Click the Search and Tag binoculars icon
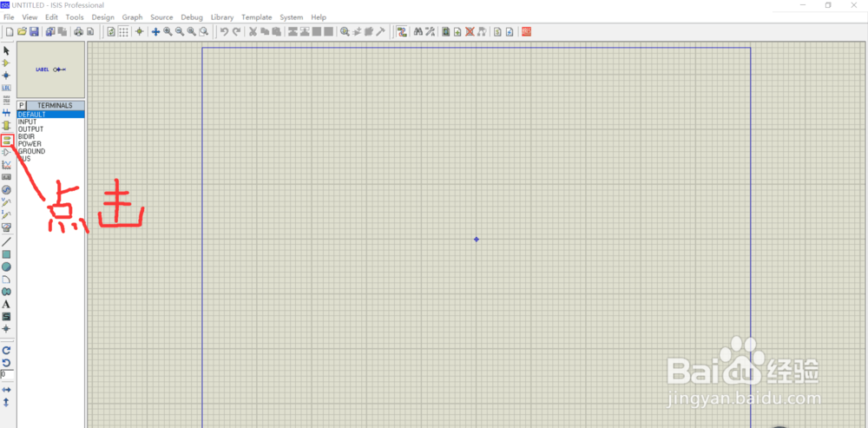This screenshot has width=868, height=428. tap(418, 32)
